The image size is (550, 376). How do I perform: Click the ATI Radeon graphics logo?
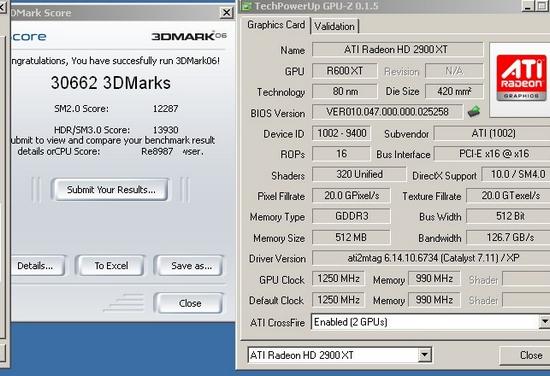click(521, 78)
